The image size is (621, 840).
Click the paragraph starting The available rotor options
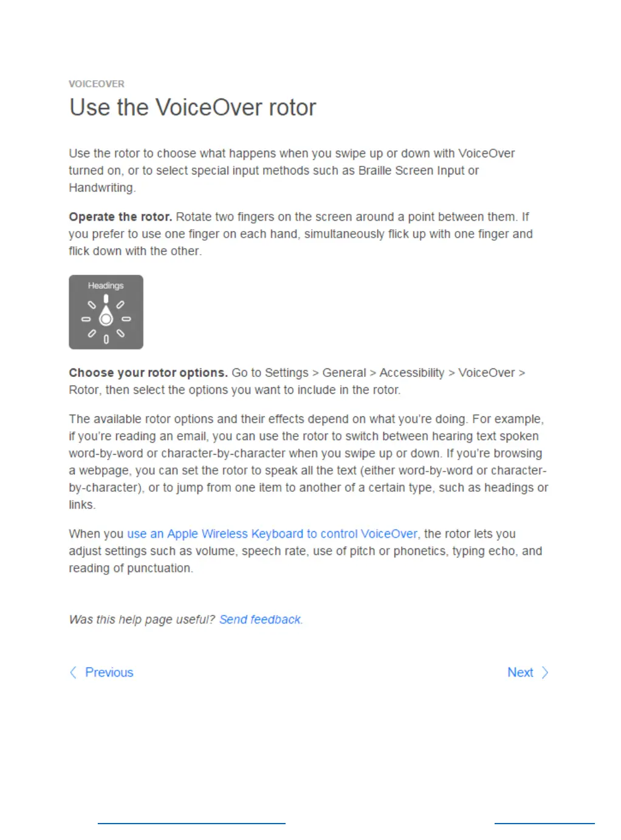click(309, 462)
